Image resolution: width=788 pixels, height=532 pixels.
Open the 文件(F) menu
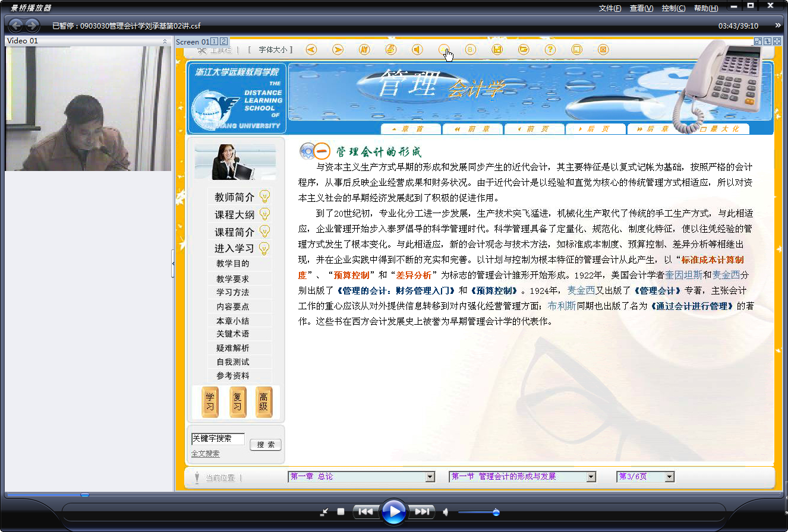(x=610, y=8)
